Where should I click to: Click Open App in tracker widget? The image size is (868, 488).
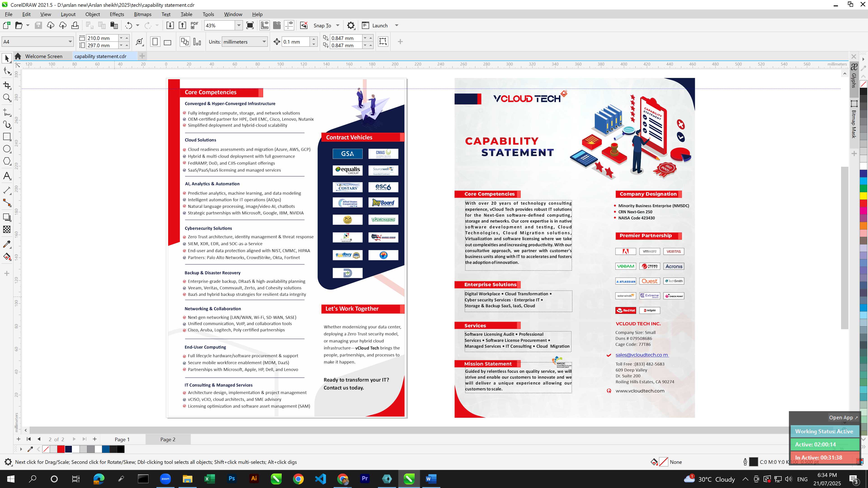click(843, 418)
